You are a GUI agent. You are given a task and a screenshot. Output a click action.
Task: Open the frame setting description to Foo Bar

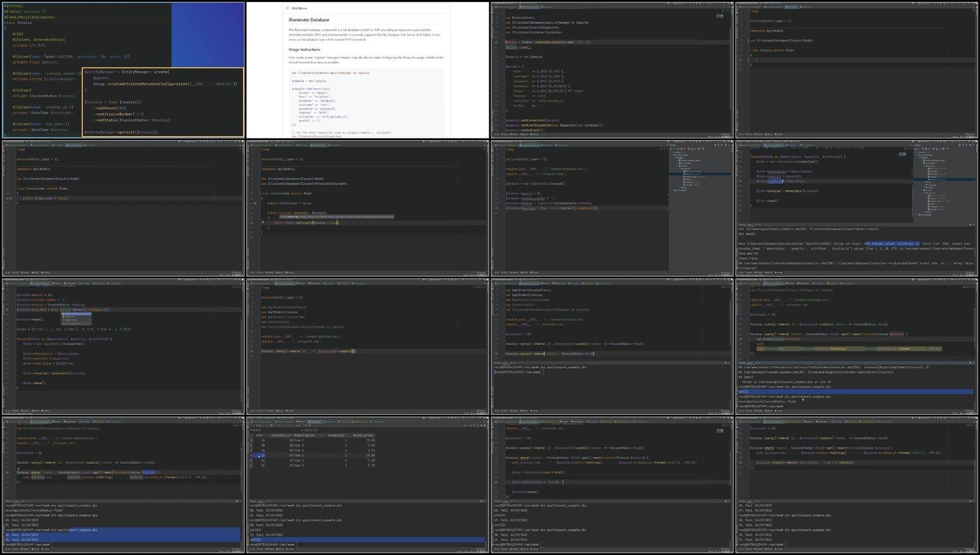pos(612,485)
